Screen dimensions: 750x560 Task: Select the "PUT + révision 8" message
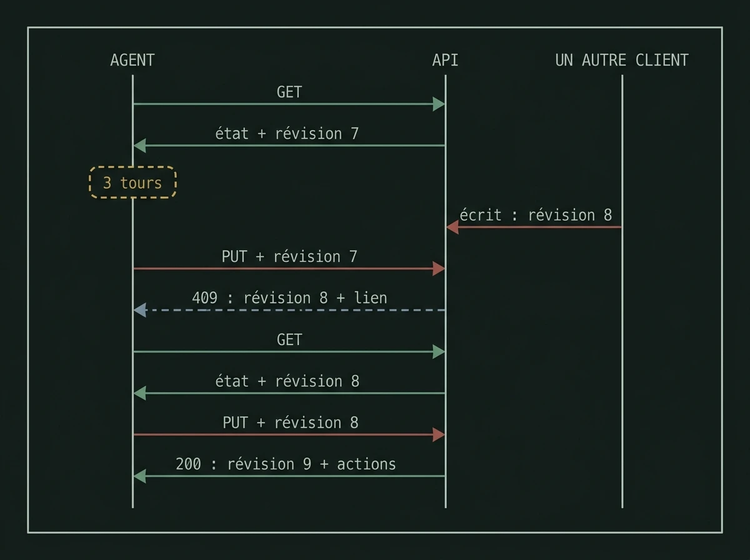pyautogui.click(x=291, y=422)
